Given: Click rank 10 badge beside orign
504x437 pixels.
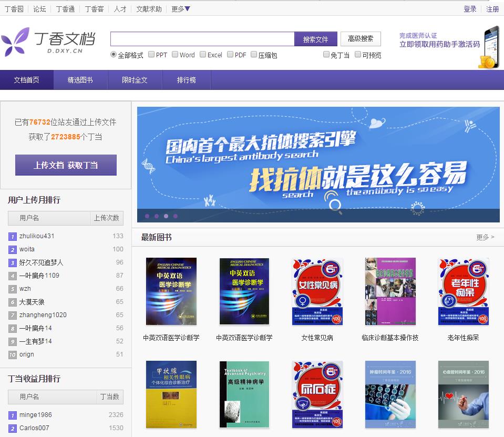Looking at the screenshot, I should (x=12, y=355).
